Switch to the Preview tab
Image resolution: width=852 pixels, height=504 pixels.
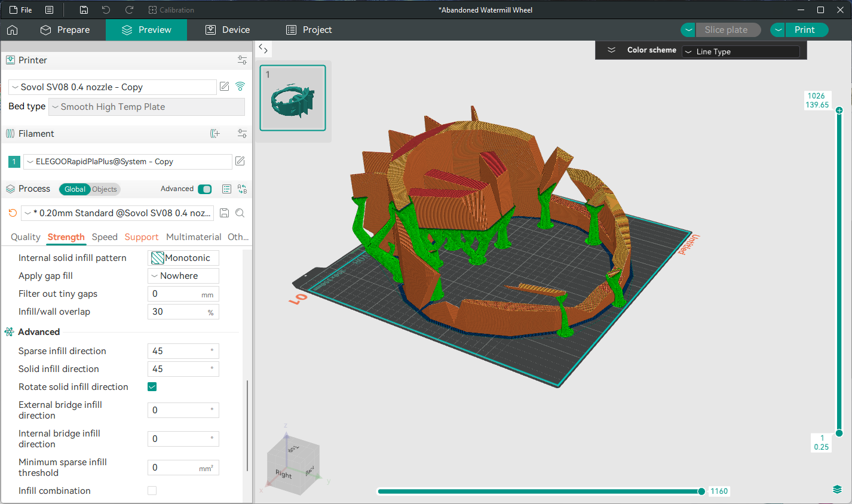(x=146, y=30)
